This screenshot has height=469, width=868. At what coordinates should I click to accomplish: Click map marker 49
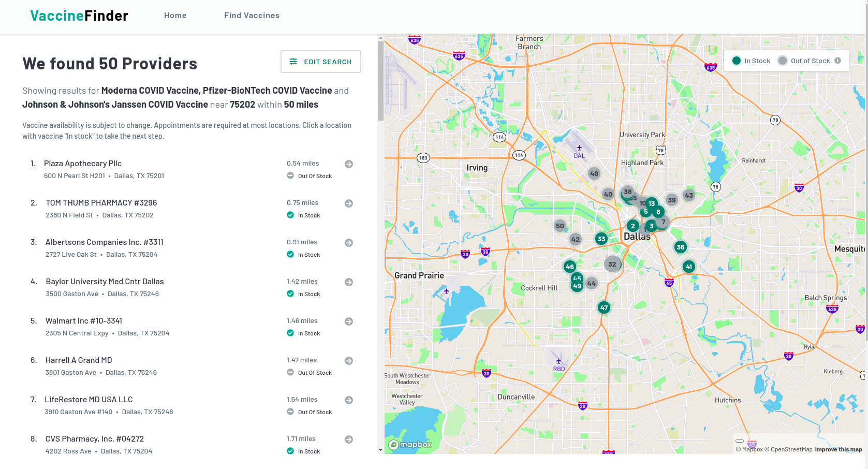(577, 286)
